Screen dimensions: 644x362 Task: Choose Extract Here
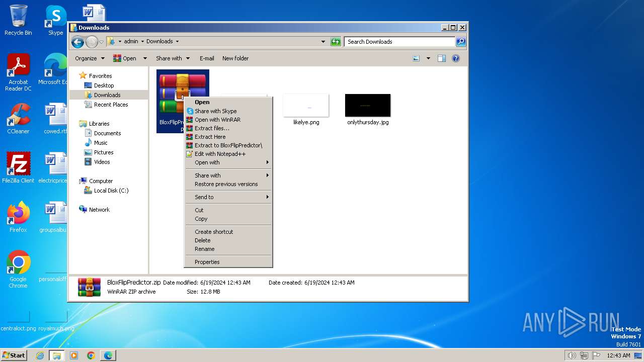(x=228, y=137)
